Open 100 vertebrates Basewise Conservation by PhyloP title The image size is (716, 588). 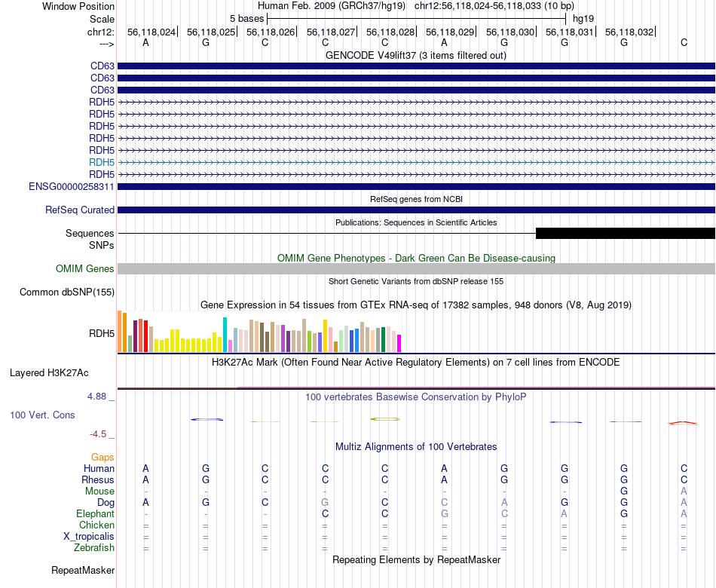(x=416, y=397)
